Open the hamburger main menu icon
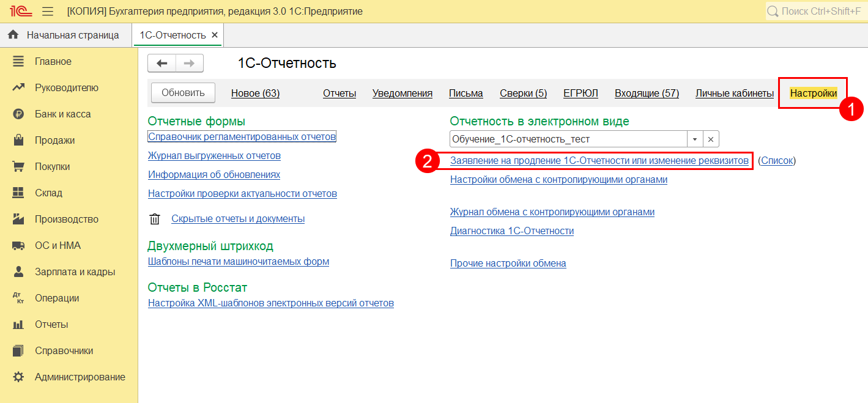This screenshot has width=868, height=403. [x=48, y=12]
